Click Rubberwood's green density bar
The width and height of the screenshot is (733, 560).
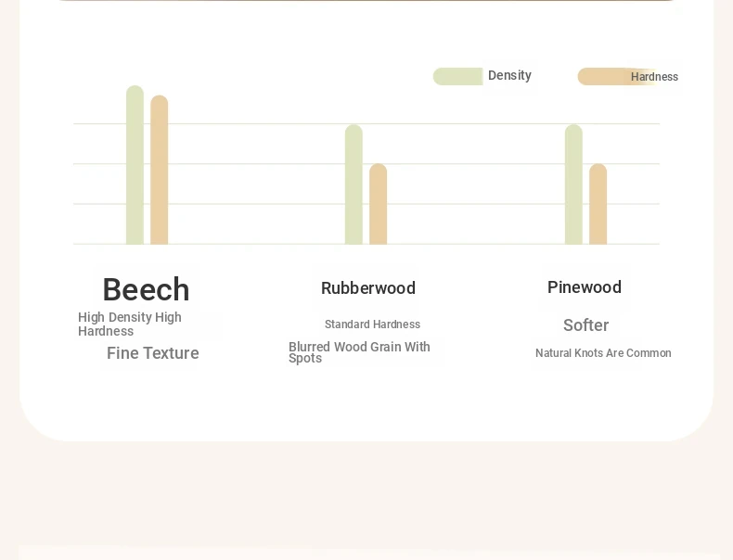coord(354,185)
